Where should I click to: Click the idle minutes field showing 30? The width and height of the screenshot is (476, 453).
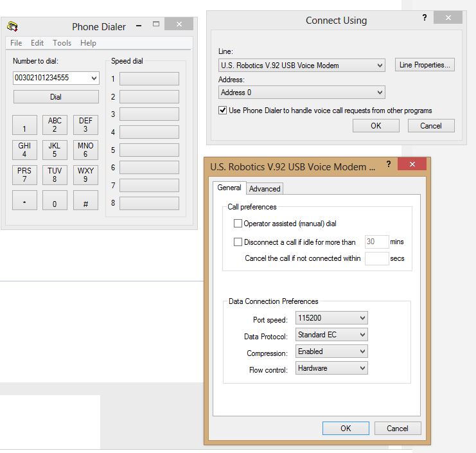pyautogui.click(x=376, y=242)
